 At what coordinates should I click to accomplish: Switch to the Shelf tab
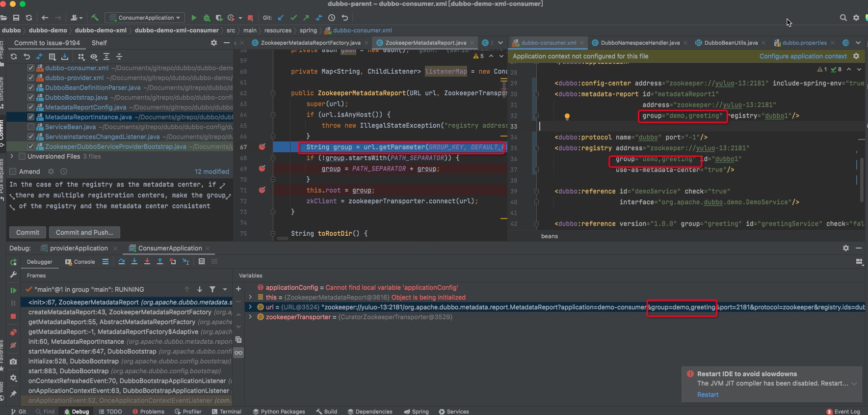point(99,43)
